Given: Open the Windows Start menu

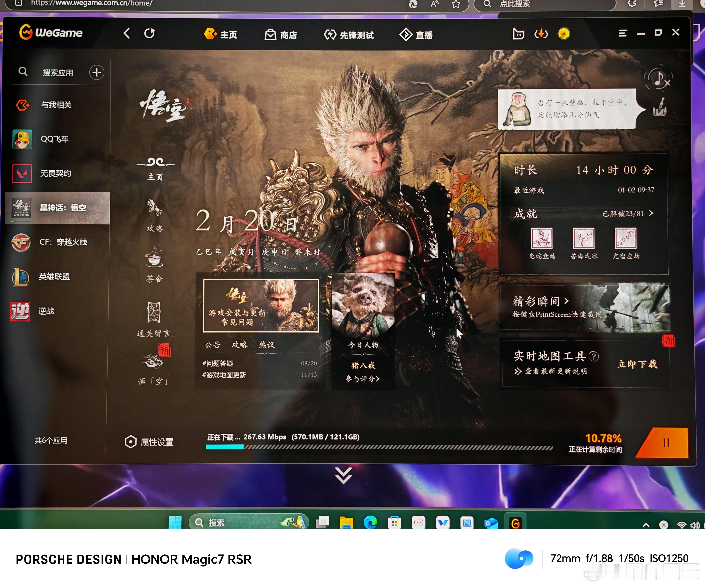Looking at the screenshot, I should pos(175,523).
